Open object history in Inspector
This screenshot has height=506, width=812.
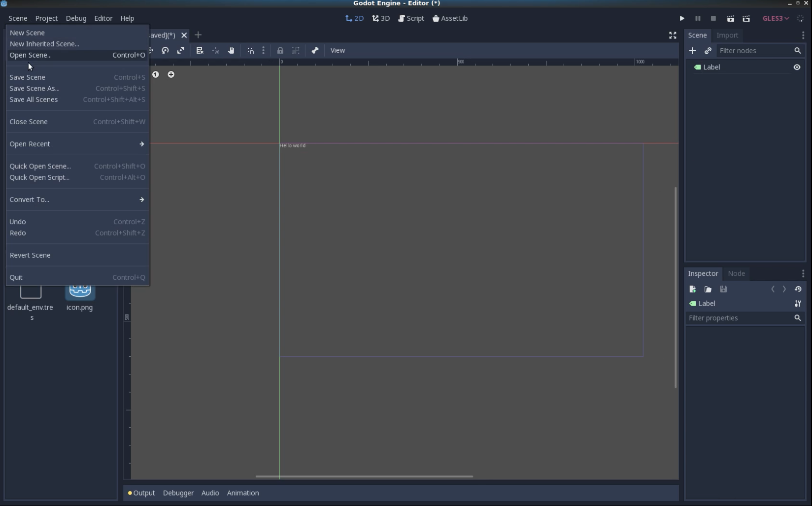(798, 289)
